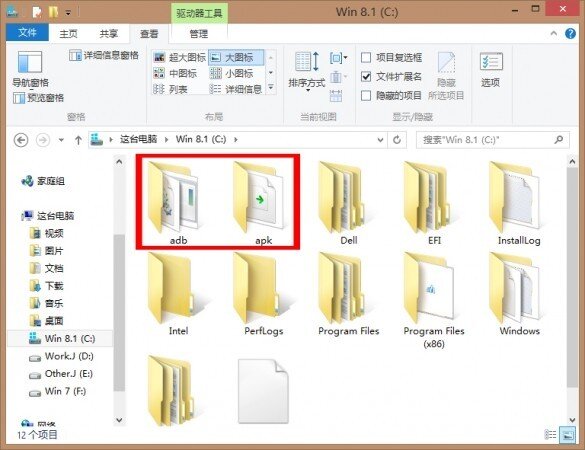
Task: Click the back navigation arrow
Action: coord(21,140)
